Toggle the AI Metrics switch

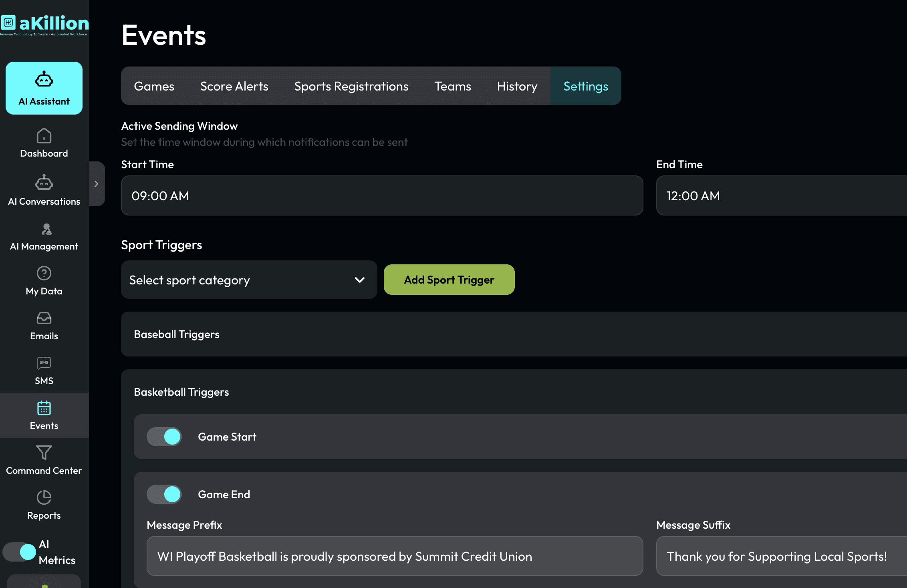click(x=19, y=552)
